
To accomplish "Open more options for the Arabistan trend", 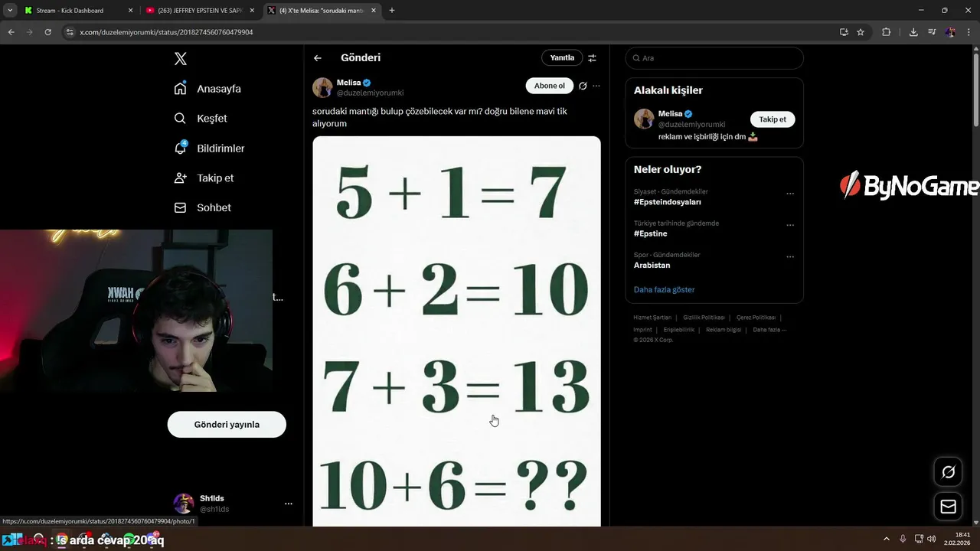I will click(790, 256).
